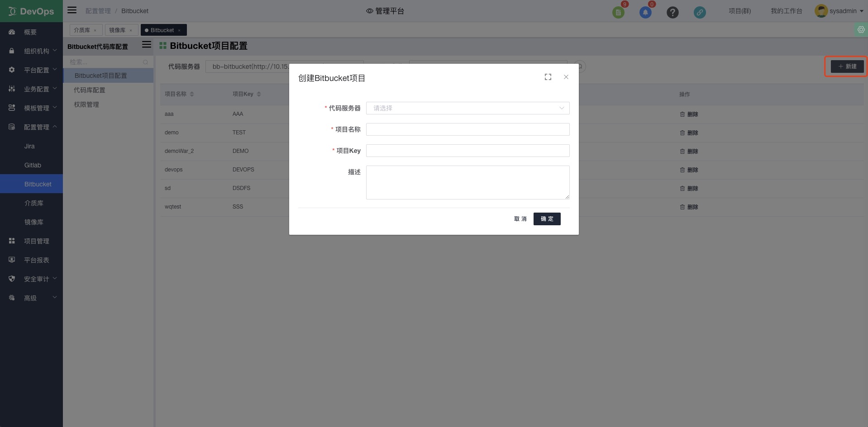Select 介质库 in sidebar
This screenshot has height=427, width=868.
point(31,203)
